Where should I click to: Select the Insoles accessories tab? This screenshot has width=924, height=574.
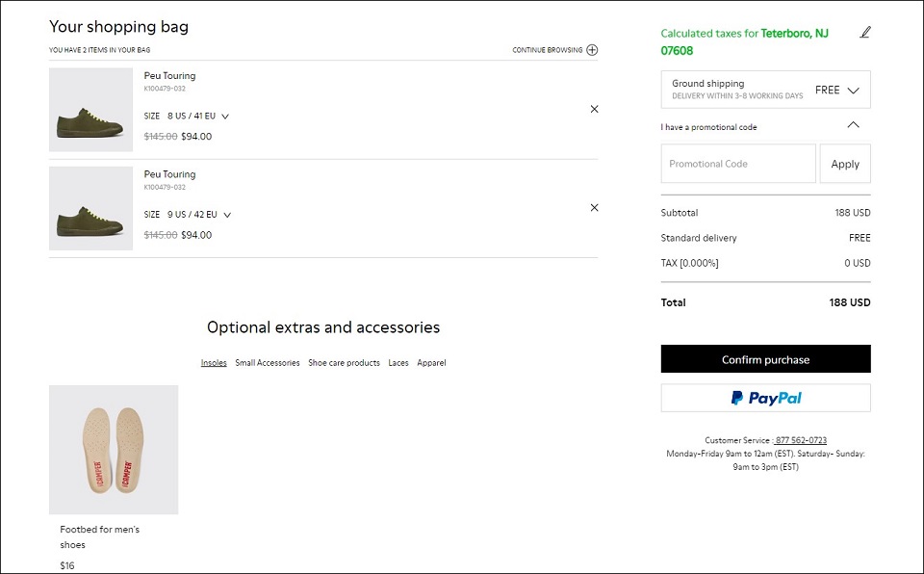pos(214,363)
